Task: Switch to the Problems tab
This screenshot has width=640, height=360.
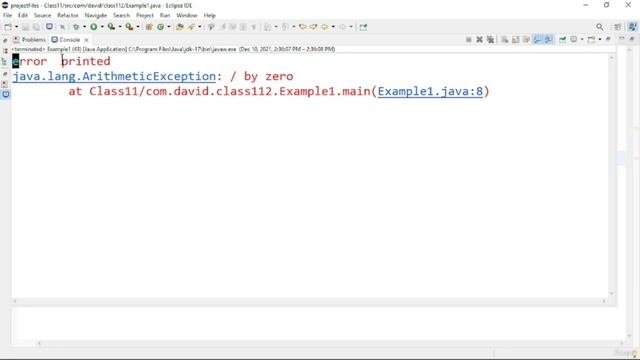Action: [29, 40]
